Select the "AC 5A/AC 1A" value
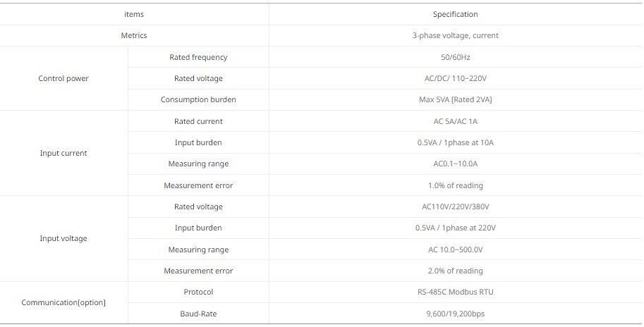Viewport: 644px width, 327px height. click(455, 121)
